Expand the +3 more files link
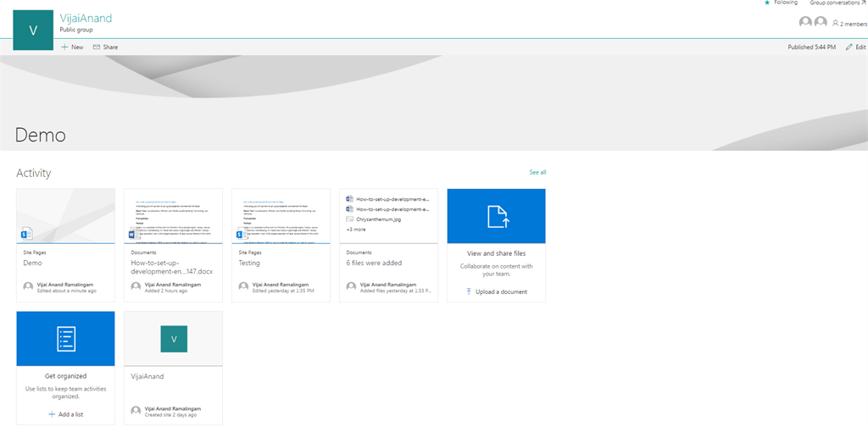 pos(356,229)
